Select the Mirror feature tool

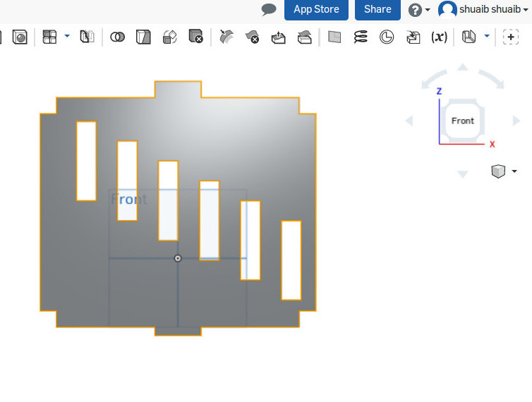click(87, 37)
